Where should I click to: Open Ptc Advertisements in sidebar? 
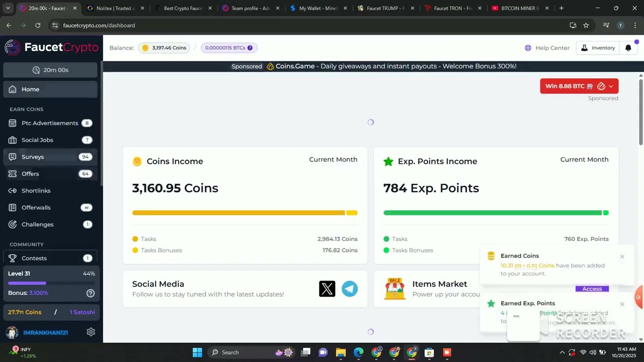point(50,123)
